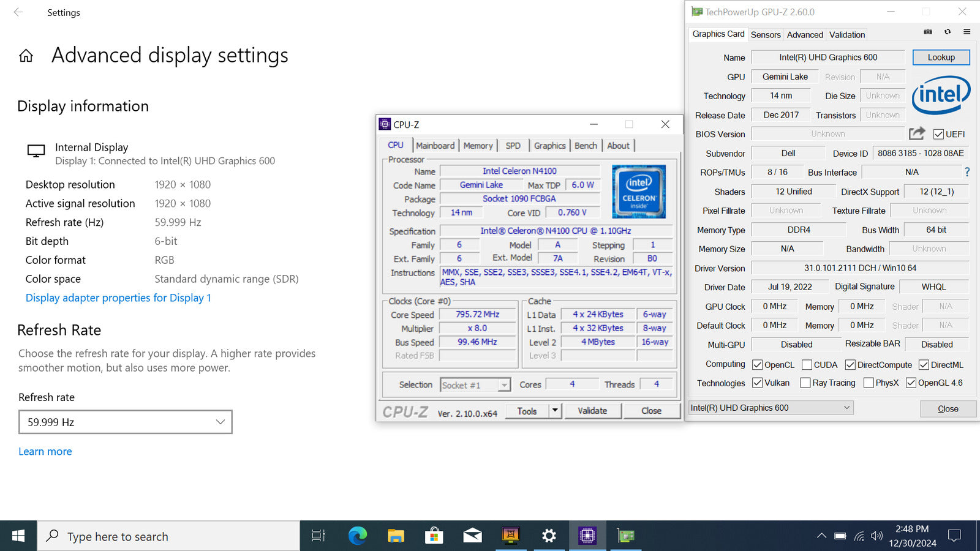Click the Device ID value in GPU-Z
The height and width of the screenshot is (551, 980).
coord(921,153)
